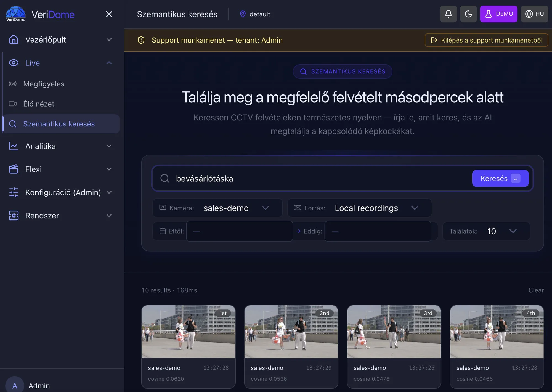The image size is (552, 392).
Task: Toggle dark mode moon icon
Action: tap(468, 14)
